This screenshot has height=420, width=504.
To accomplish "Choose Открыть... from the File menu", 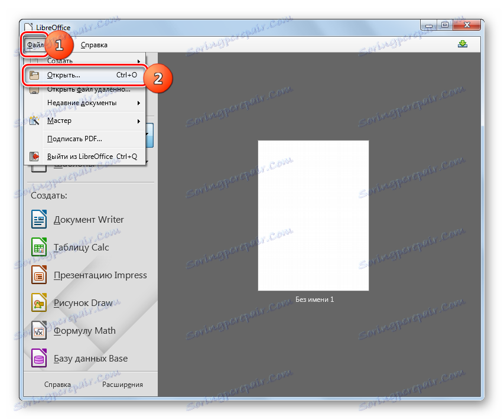I will point(85,75).
